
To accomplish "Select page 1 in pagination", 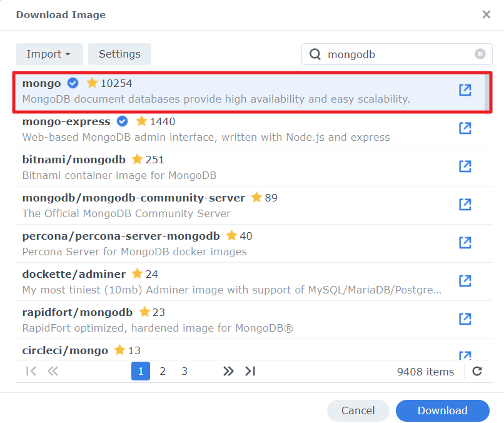I will [x=141, y=371].
